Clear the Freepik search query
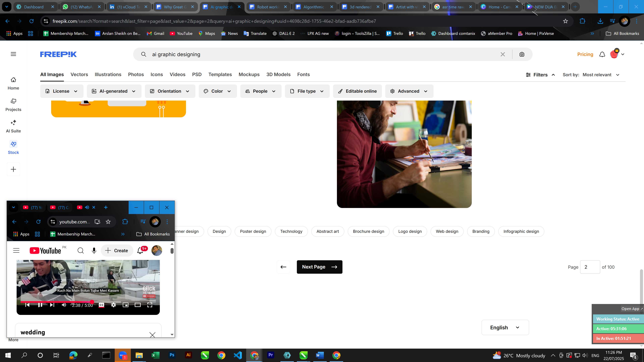 (x=503, y=54)
